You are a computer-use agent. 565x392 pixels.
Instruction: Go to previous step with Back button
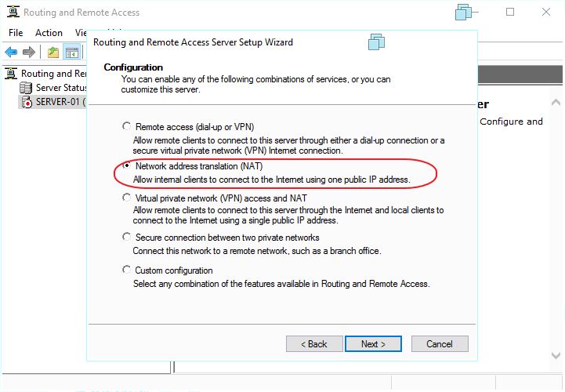(314, 343)
